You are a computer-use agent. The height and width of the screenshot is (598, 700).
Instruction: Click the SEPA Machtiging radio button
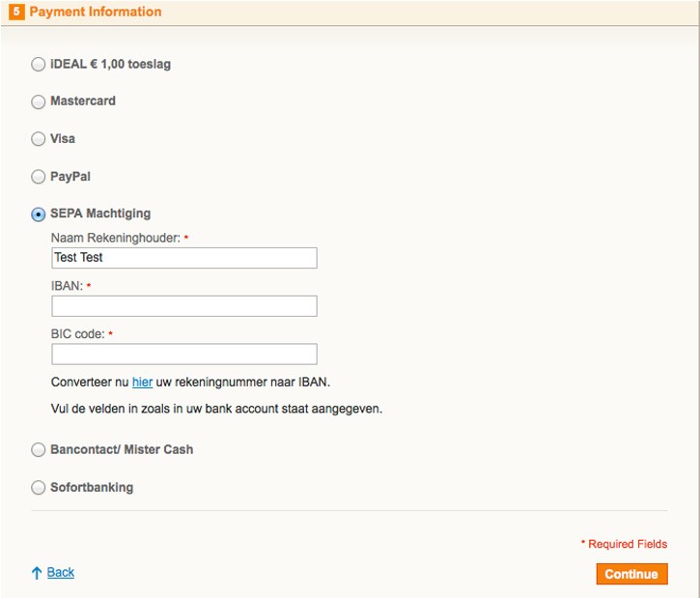pyautogui.click(x=39, y=214)
